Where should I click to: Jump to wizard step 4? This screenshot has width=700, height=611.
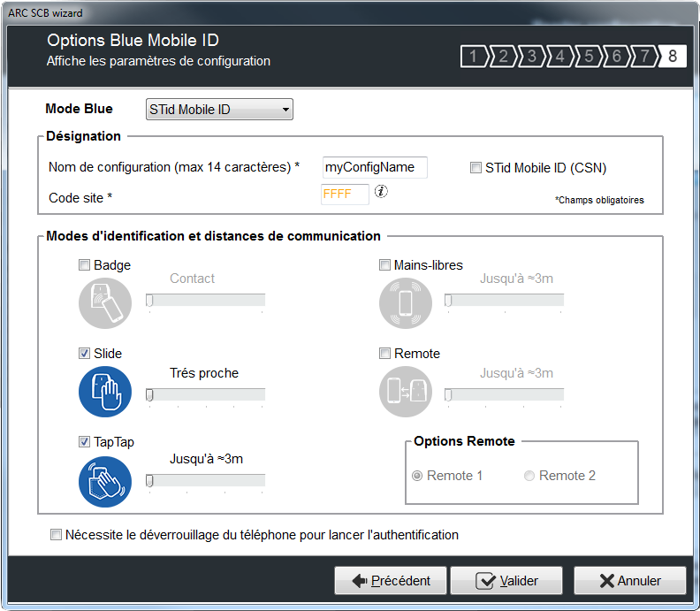click(559, 57)
